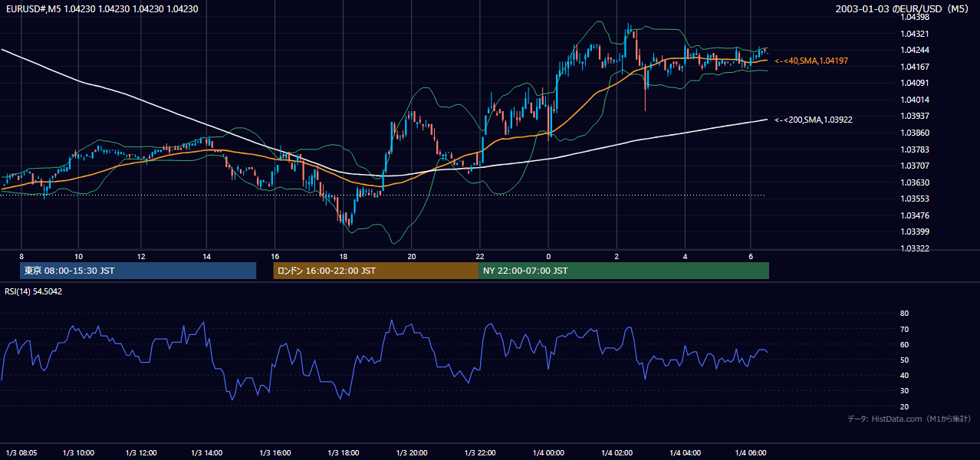Click hour tick 8 under price chart

pos(21,256)
